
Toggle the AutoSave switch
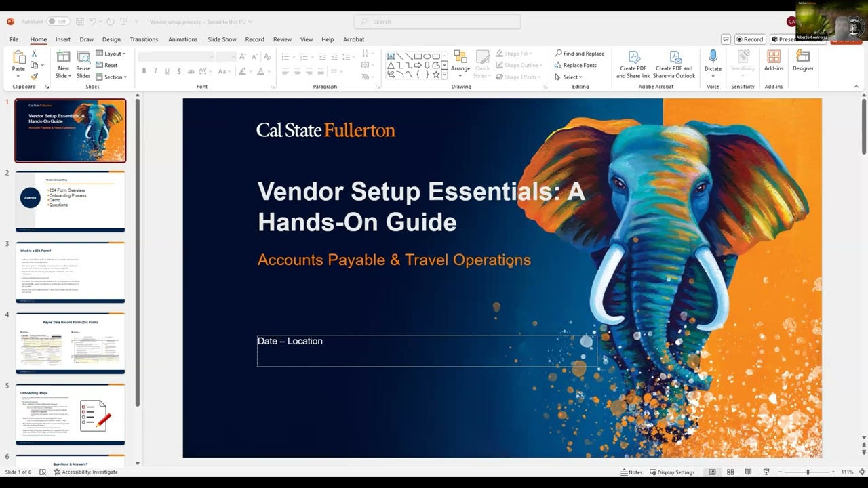pyautogui.click(x=58, y=22)
